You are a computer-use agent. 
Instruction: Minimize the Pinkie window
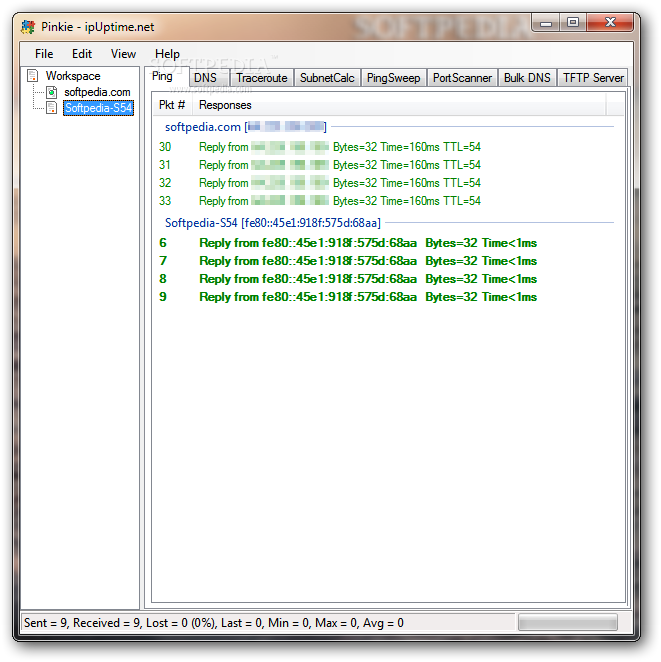point(546,23)
